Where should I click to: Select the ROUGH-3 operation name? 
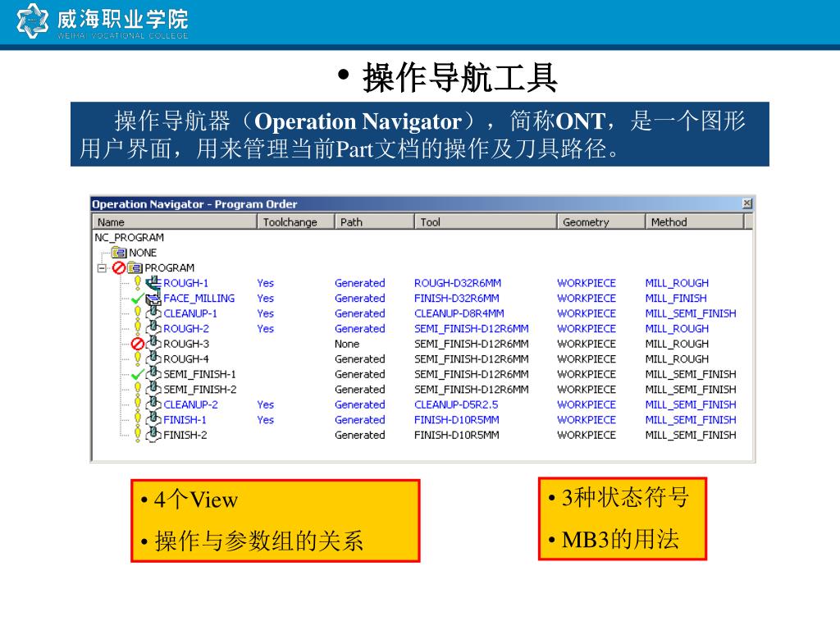[x=186, y=344]
